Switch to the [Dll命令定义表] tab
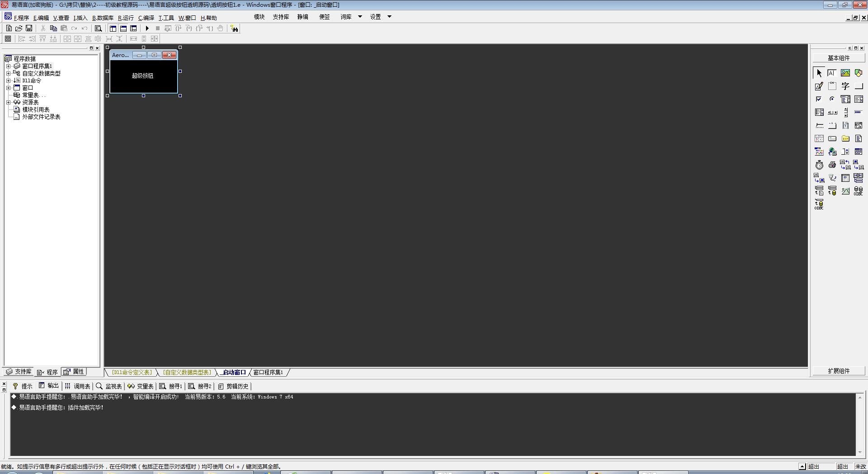Viewport: 868px width, 474px height. click(132, 372)
